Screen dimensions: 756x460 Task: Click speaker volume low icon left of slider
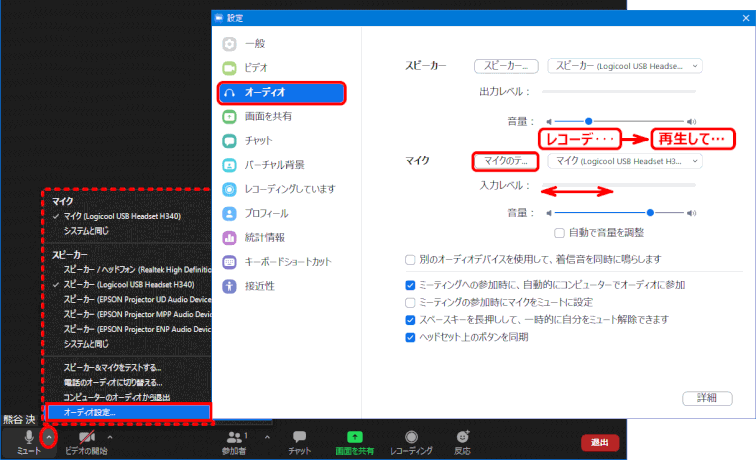click(549, 122)
